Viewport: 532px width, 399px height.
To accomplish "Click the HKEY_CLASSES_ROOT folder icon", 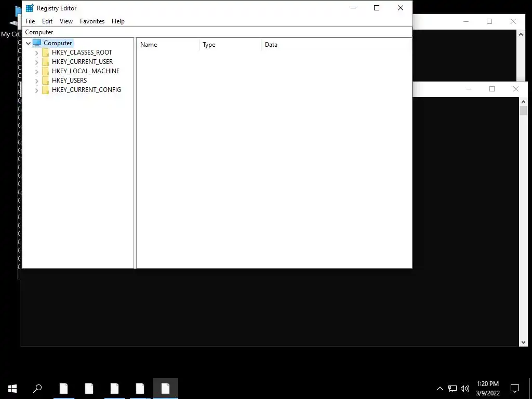I will pos(46,52).
